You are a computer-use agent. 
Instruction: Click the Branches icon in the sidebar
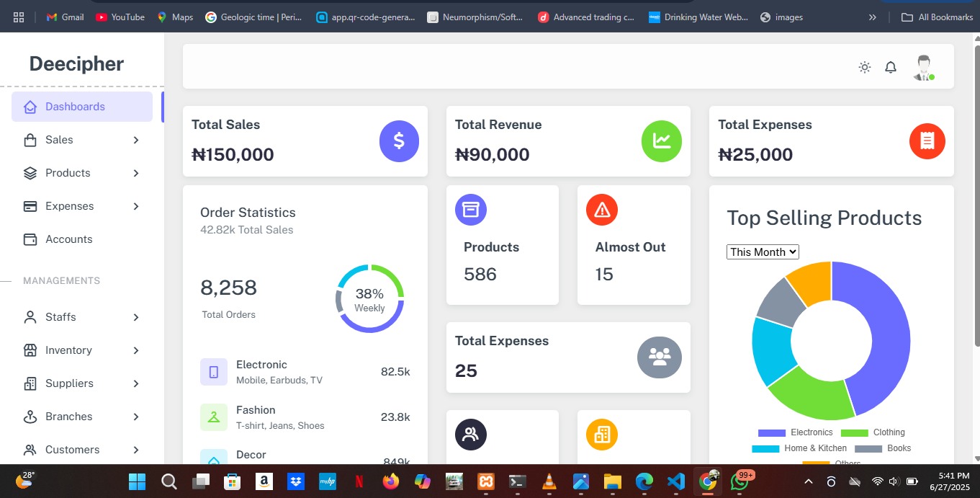pos(29,417)
